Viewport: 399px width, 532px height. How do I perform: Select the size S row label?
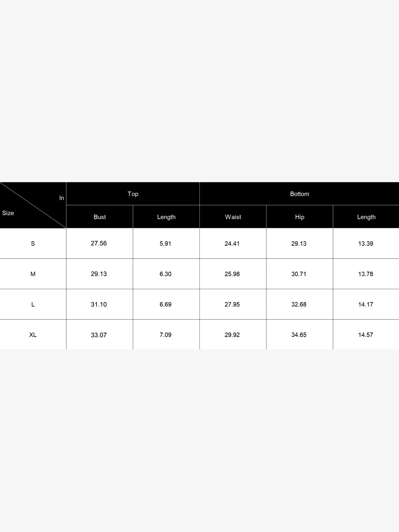(x=33, y=243)
